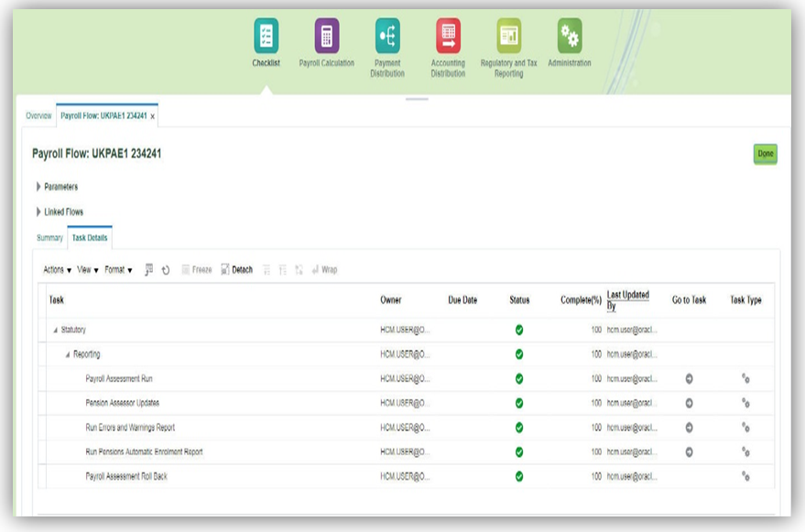Click Task Type icon for Run Errors and Warnings Report

pyautogui.click(x=745, y=428)
